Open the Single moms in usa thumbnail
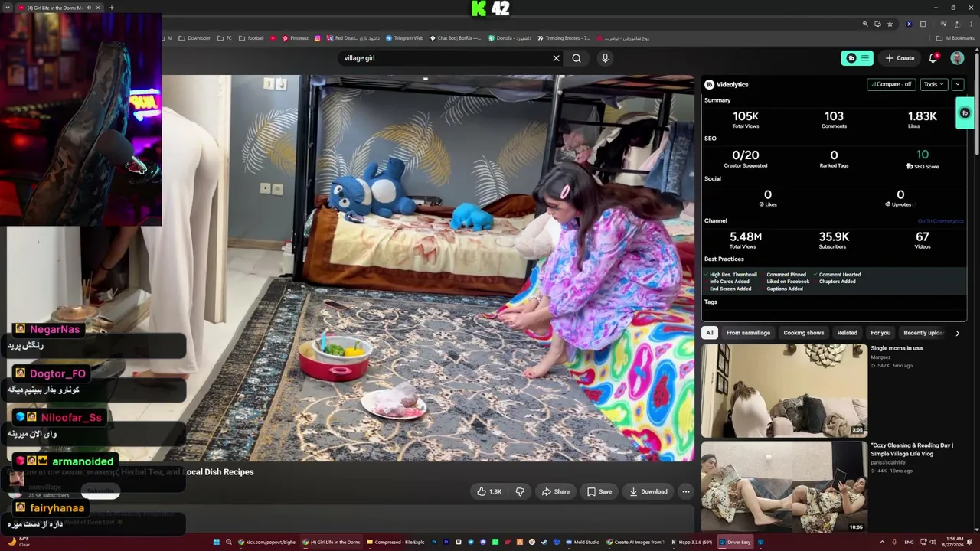Image resolution: width=980 pixels, height=551 pixels. pyautogui.click(x=784, y=390)
